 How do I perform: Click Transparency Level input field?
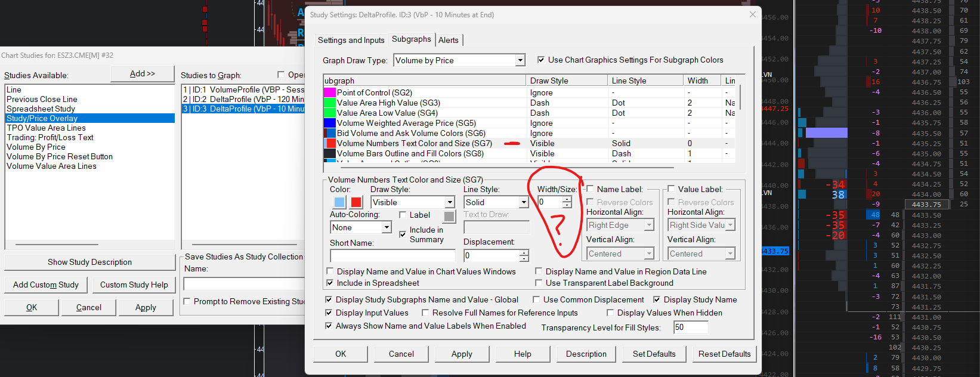coord(691,327)
